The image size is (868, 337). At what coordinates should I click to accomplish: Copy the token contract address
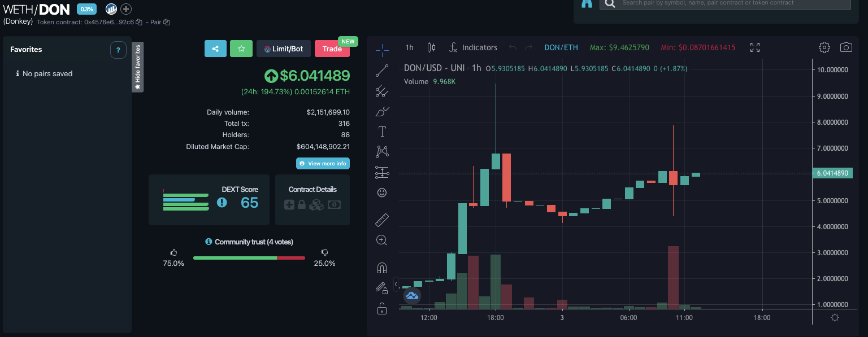[138, 22]
